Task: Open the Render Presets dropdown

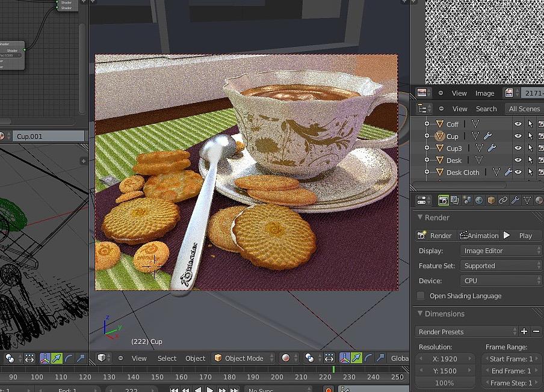Action: [x=466, y=332]
